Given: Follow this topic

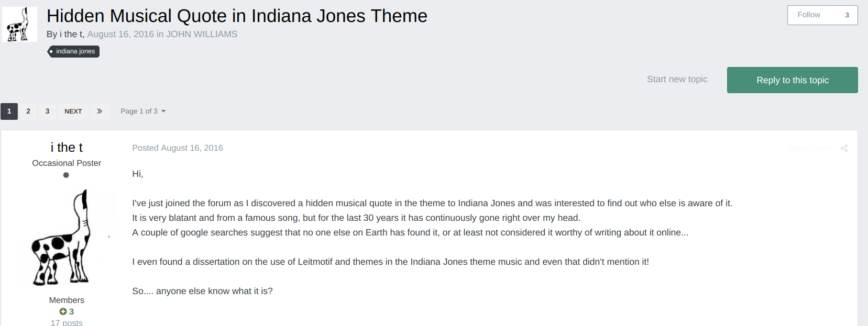Looking at the screenshot, I should 809,15.
